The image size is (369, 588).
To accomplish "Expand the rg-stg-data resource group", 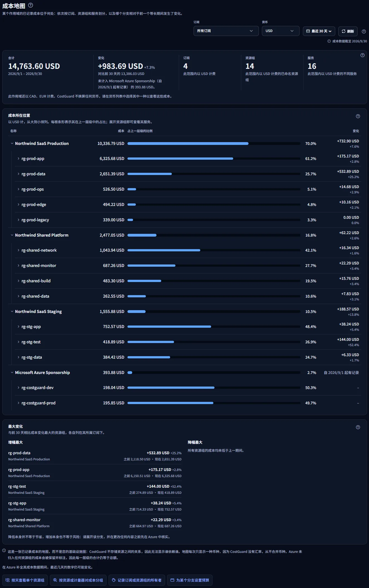I will click(x=18, y=357).
